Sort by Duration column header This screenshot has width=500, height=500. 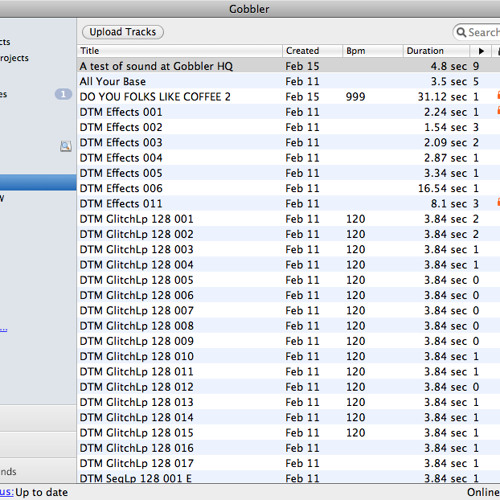click(436, 51)
